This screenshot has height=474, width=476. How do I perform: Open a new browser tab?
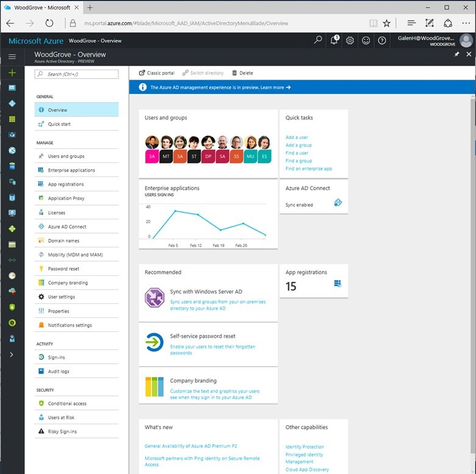pyautogui.click(x=90, y=7)
